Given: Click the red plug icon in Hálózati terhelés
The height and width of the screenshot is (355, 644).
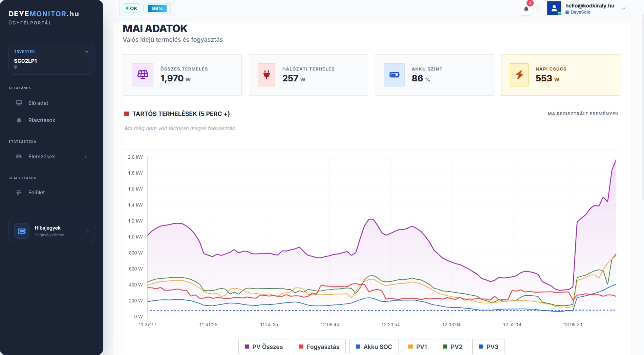Looking at the screenshot, I should coord(266,75).
